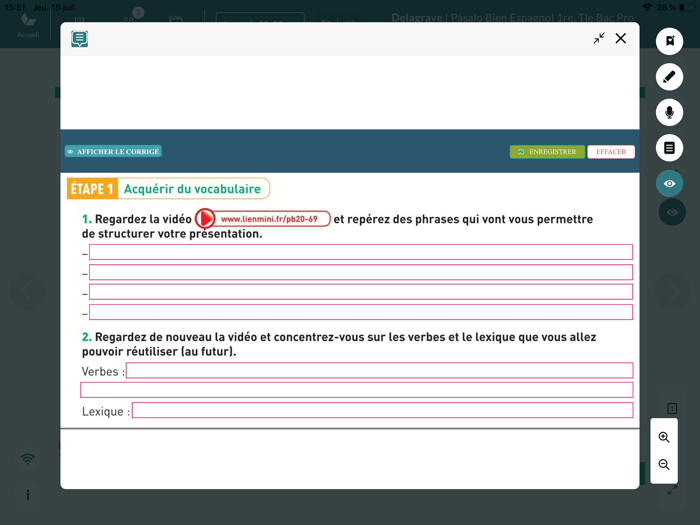This screenshot has height=525, width=700.
Task: Toggle the teal eye visibility button
Action: (x=669, y=183)
